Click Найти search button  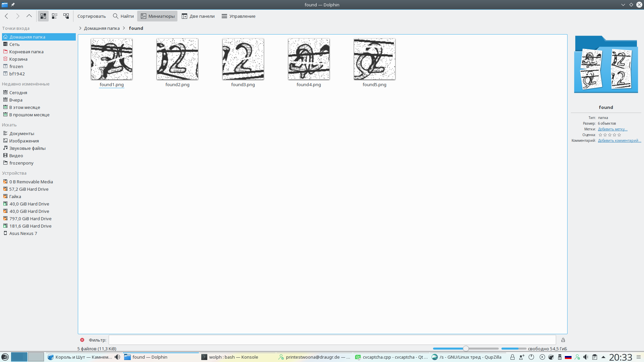pyautogui.click(x=123, y=16)
